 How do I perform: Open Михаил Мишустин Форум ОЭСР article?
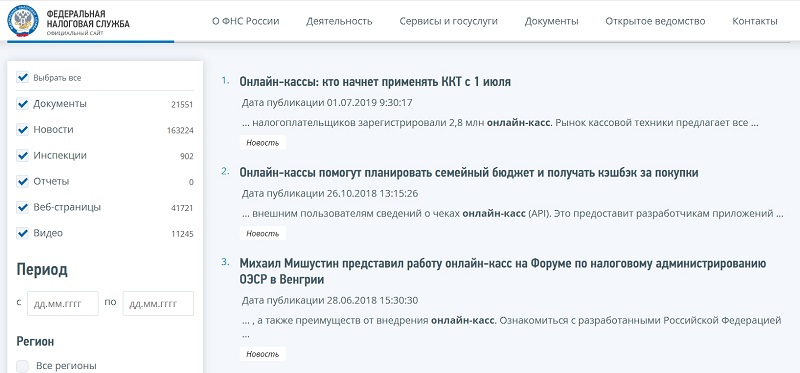[503, 271]
